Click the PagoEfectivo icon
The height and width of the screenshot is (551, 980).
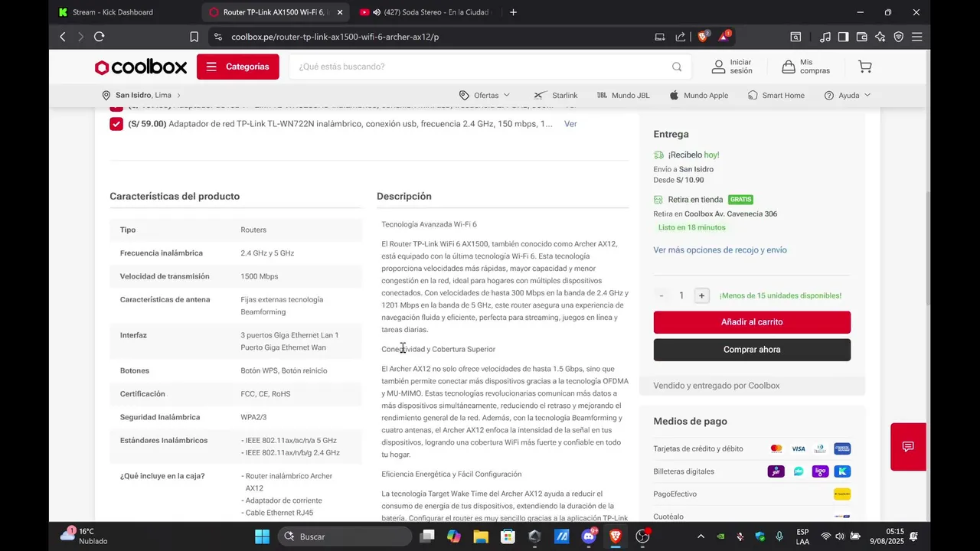coord(842,494)
